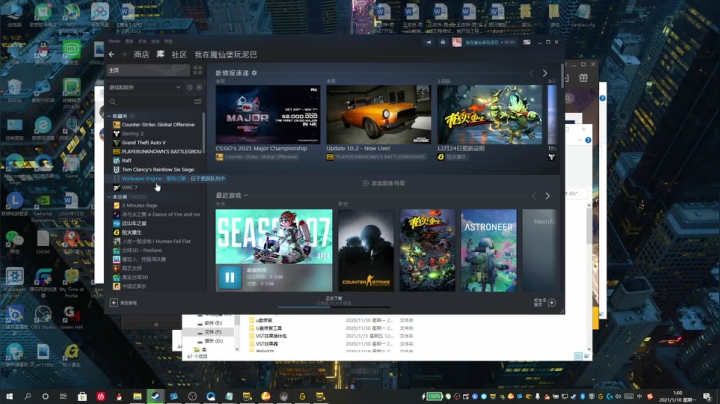This screenshot has height=404, width=720.
Task: Show next news items arrow
Action: (x=545, y=73)
